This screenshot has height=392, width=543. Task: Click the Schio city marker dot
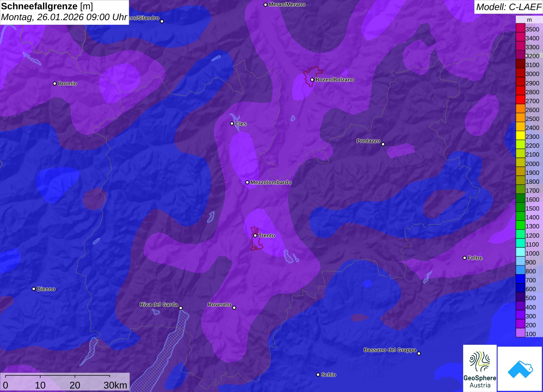[x=318, y=375]
